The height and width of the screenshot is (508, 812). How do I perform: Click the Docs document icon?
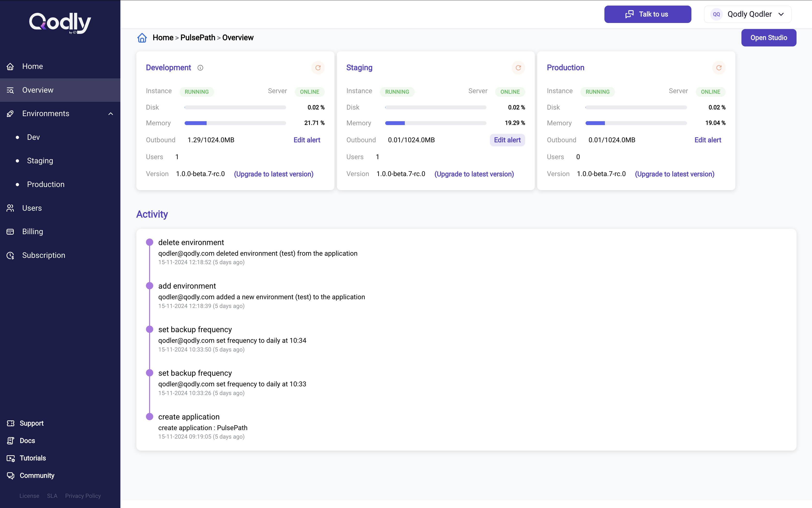coord(11,441)
